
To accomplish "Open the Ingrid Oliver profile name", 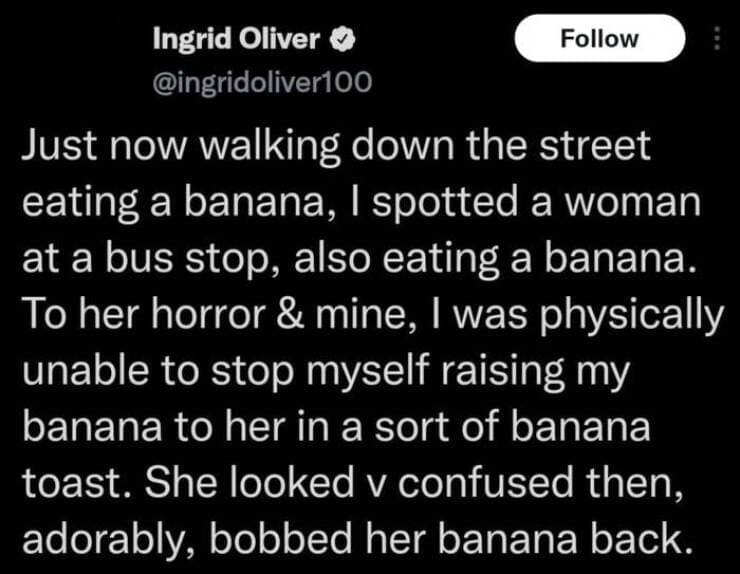I will (x=236, y=39).
